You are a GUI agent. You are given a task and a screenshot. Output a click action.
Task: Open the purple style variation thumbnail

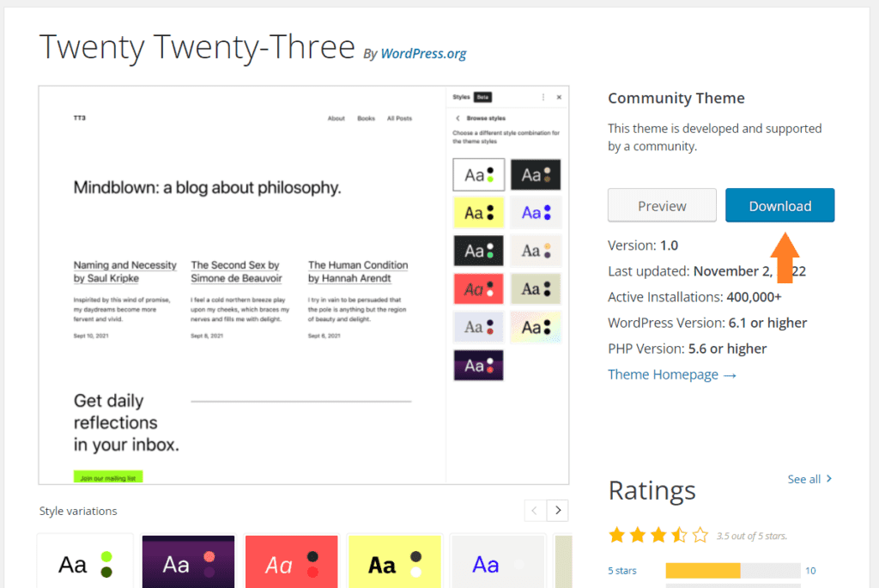(188, 562)
